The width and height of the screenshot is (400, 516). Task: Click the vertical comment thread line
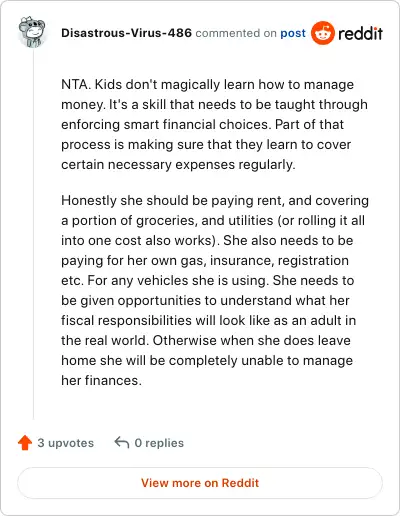tap(33, 233)
